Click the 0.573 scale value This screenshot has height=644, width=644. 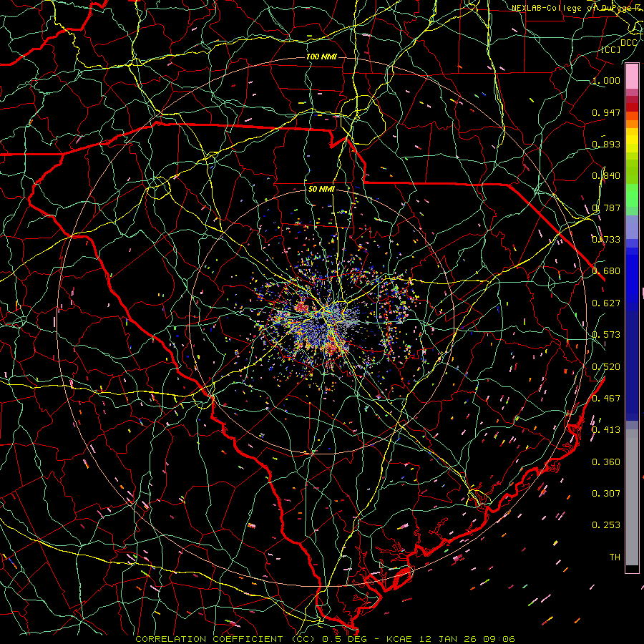click(x=606, y=335)
